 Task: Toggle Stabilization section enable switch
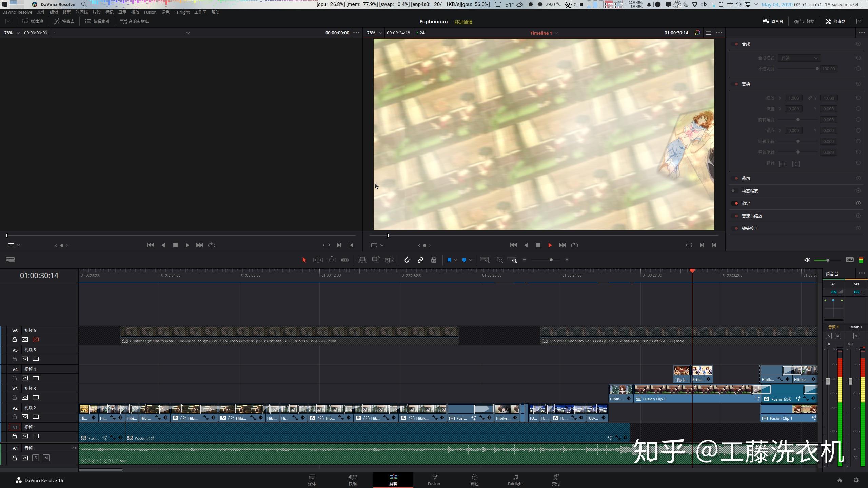tap(735, 203)
